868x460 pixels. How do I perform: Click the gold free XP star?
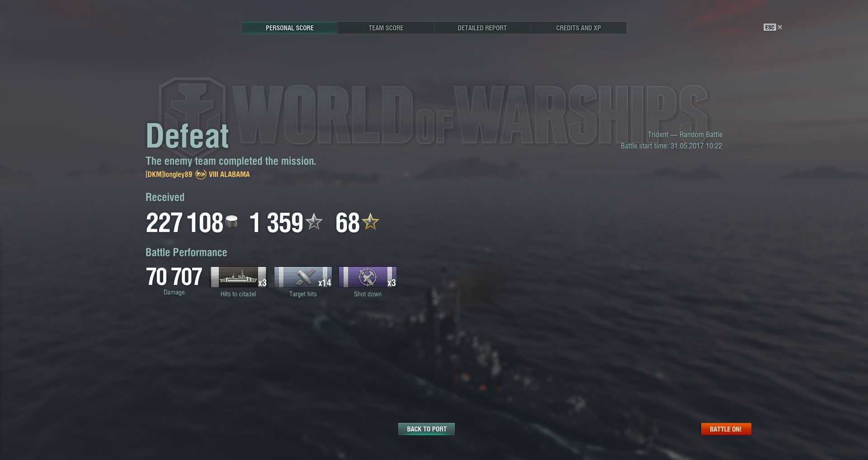click(x=370, y=222)
